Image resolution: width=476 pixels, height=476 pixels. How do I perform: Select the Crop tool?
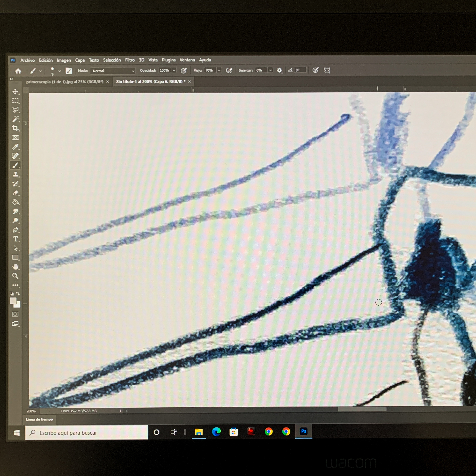coord(15,128)
